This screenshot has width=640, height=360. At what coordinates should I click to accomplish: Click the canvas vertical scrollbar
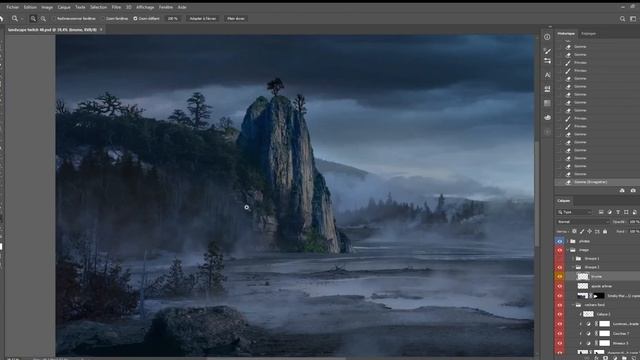(x=537, y=194)
